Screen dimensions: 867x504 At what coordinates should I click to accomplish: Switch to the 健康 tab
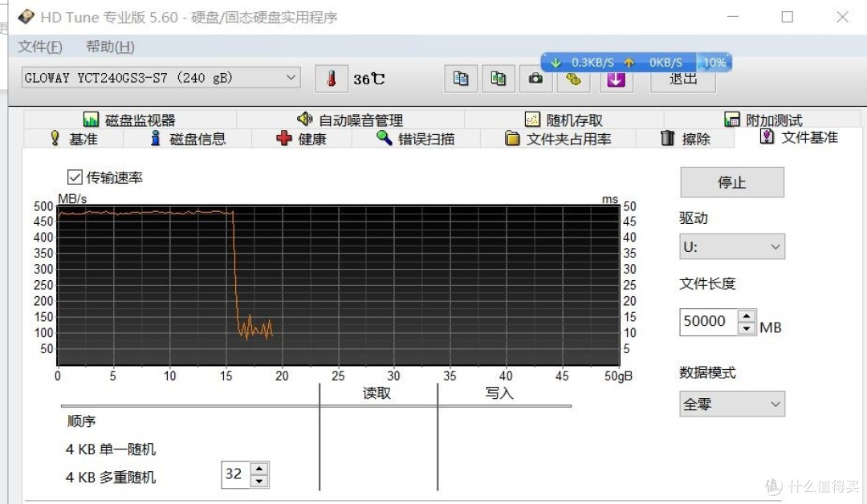point(301,138)
